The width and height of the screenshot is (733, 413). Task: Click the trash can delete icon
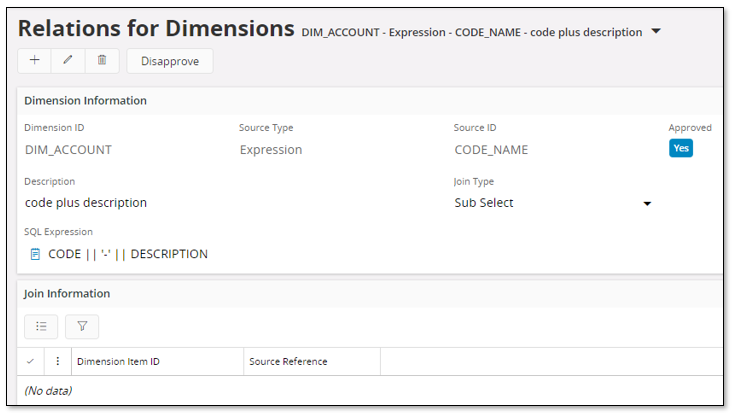pyautogui.click(x=102, y=61)
